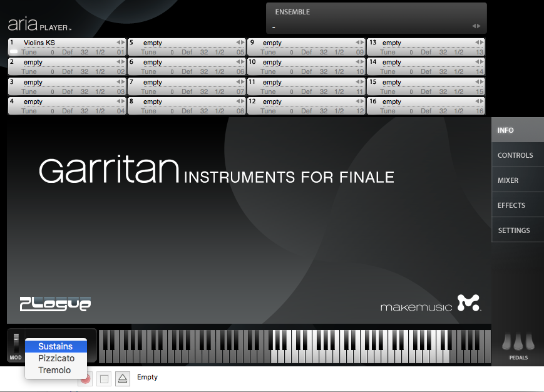The image size is (544, 392).
Task: Click next-instrument arrow on slot 8
Action: 242,101
